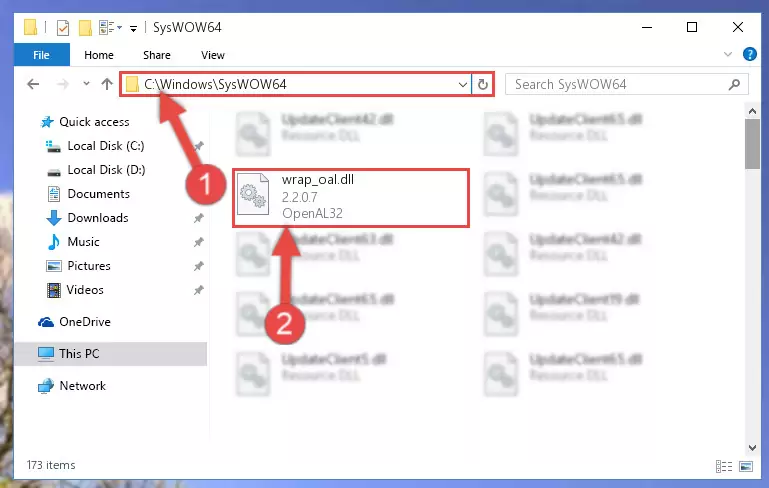Click the pin icon beside Local Disk (C:)
Viewport: 769px width, 488px height.
pyautogui.click(x=199, y=146)
